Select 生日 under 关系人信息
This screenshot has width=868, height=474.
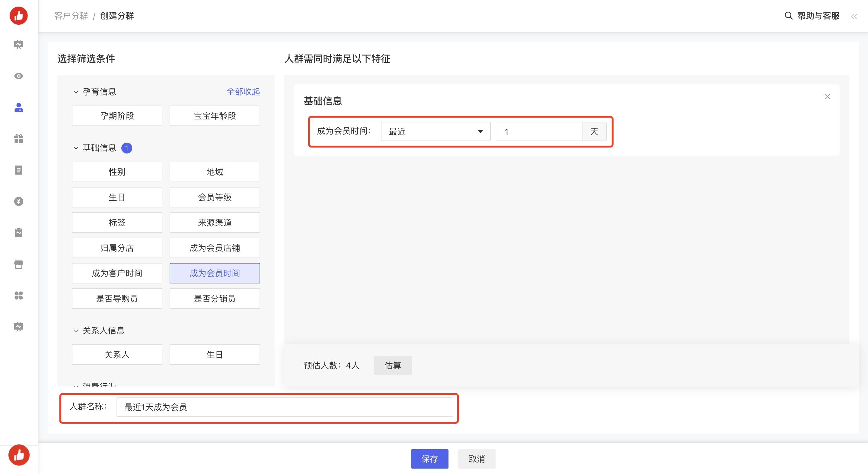coord(215,355)
